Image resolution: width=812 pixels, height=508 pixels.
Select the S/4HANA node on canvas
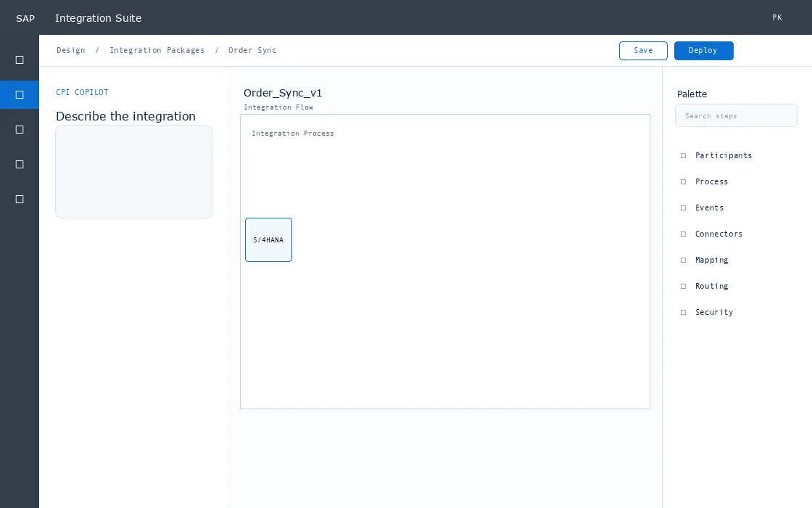pyautogui.click(x=268, y=240)
